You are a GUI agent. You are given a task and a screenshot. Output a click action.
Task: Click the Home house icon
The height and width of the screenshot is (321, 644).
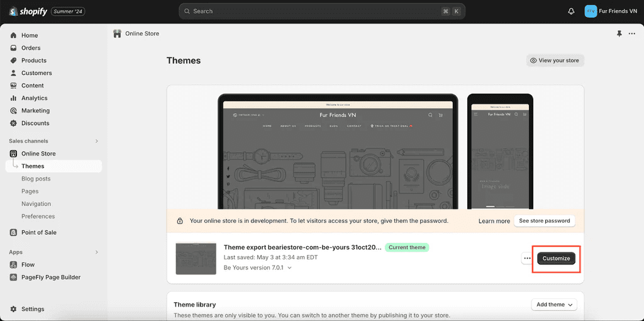[14, 35]
